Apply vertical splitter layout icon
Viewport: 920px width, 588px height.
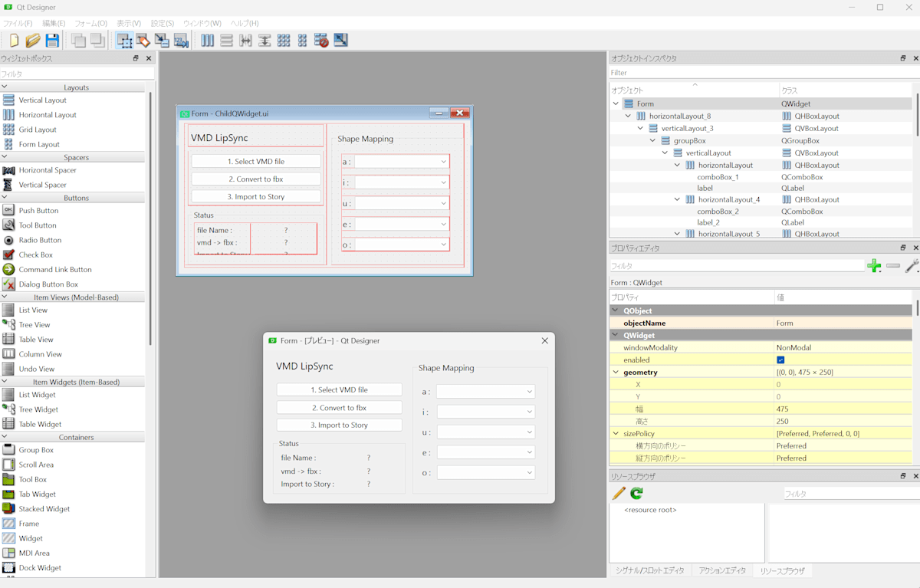264,41
